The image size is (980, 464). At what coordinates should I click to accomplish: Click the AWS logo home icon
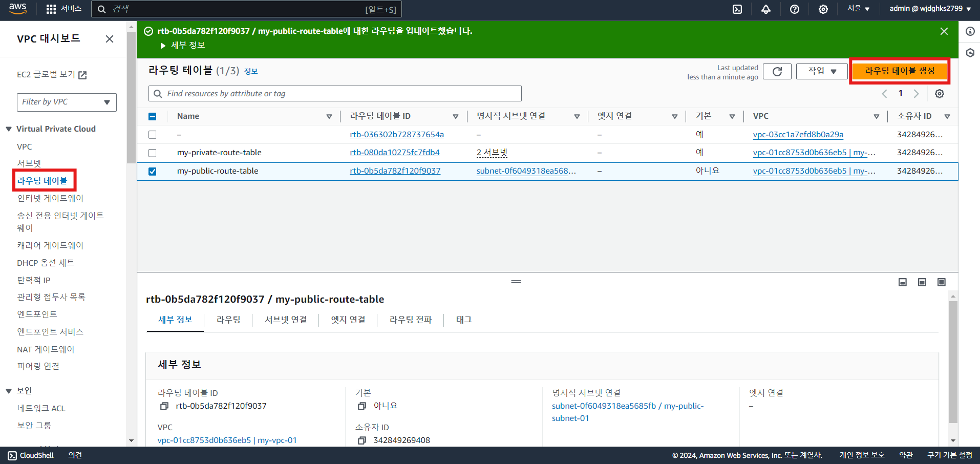coord(17,9)
